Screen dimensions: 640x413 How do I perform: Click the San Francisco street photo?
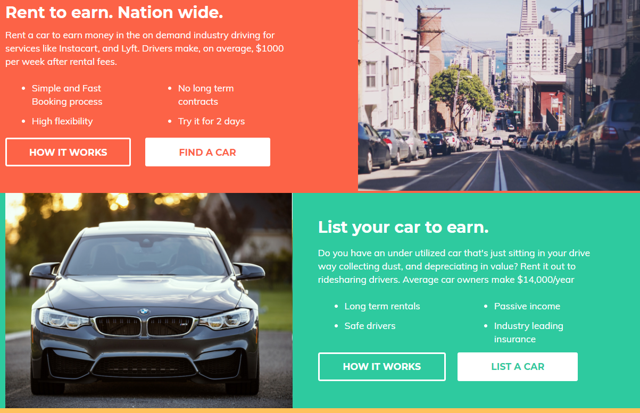[x=499, y=95]
